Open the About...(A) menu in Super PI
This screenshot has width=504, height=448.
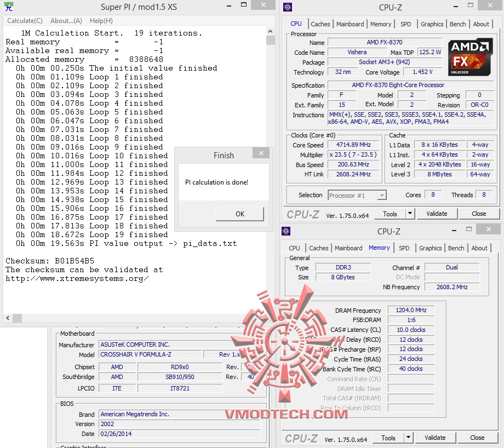(x=66, y=21)
